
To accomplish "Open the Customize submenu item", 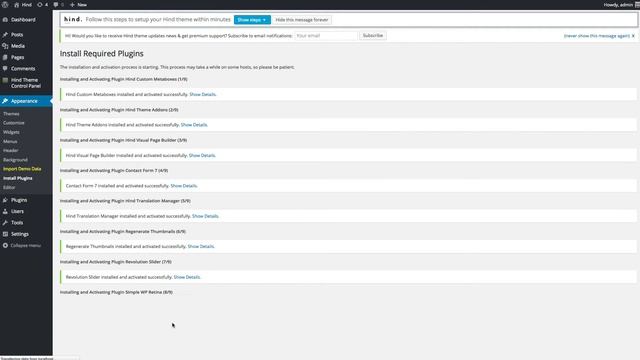I will tap(14, 123).
